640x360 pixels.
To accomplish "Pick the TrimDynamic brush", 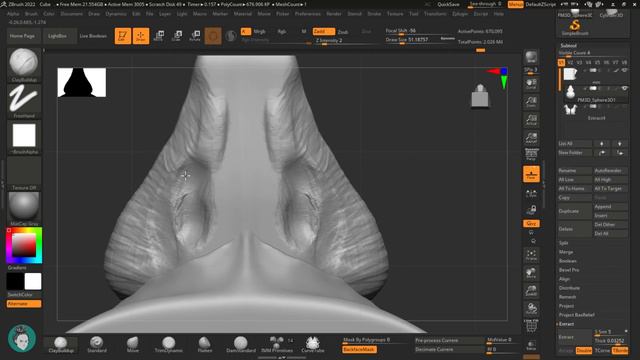I will point(169,344).
